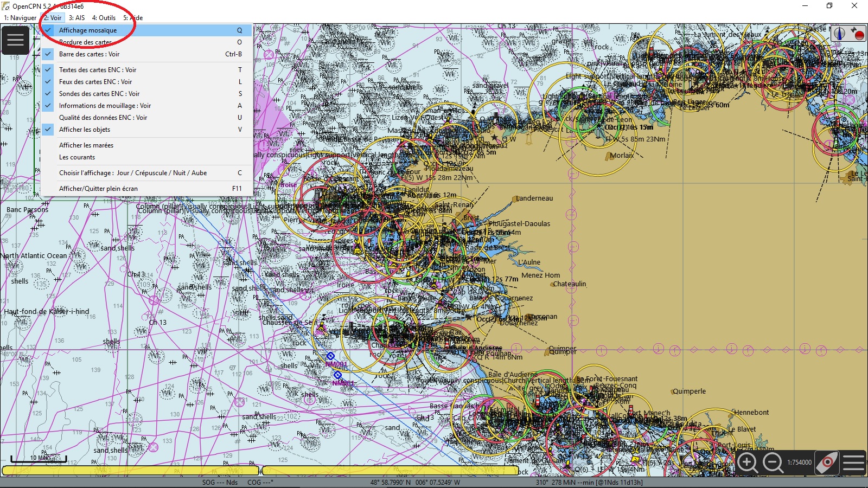The width and height of the screenshot is (868, 488).
Task: Click Choisir l'affichage Jour/Crépuscule/Nuit
Action: pos(133,173)
